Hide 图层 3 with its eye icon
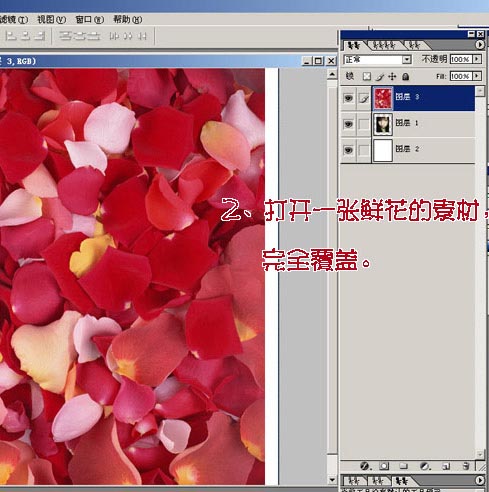This screenshot has height=492, width=489. [349, 98]
